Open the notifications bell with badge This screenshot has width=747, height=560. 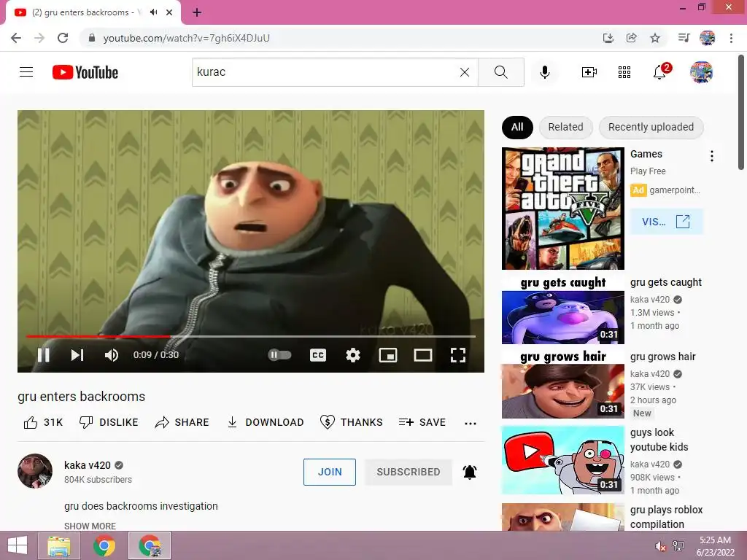coord(661,71)
